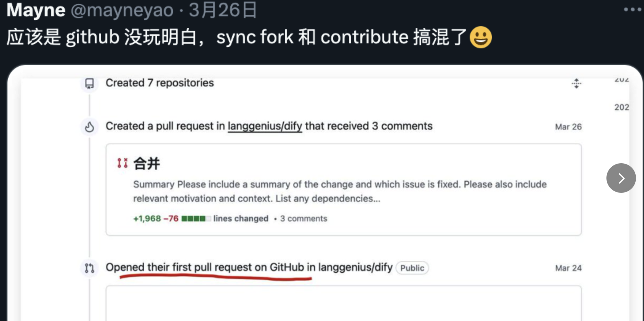Click the flame icon on the pull request entry
644x321 pixels.
(90, 127)
